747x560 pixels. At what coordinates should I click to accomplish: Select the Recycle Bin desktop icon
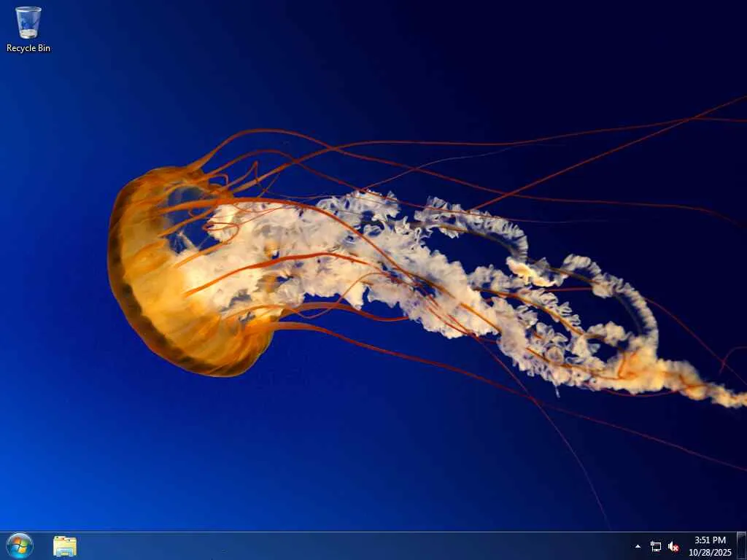click(x=28, y=29)
